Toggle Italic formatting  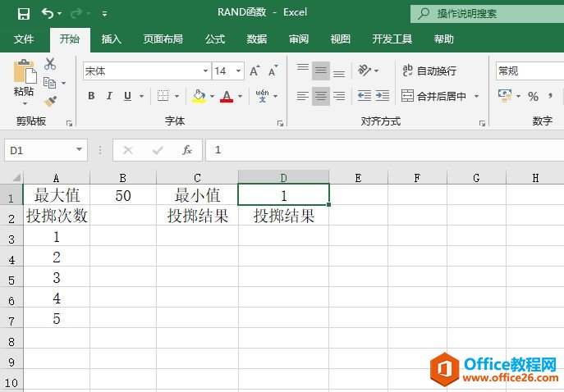(x=109, y=96)
